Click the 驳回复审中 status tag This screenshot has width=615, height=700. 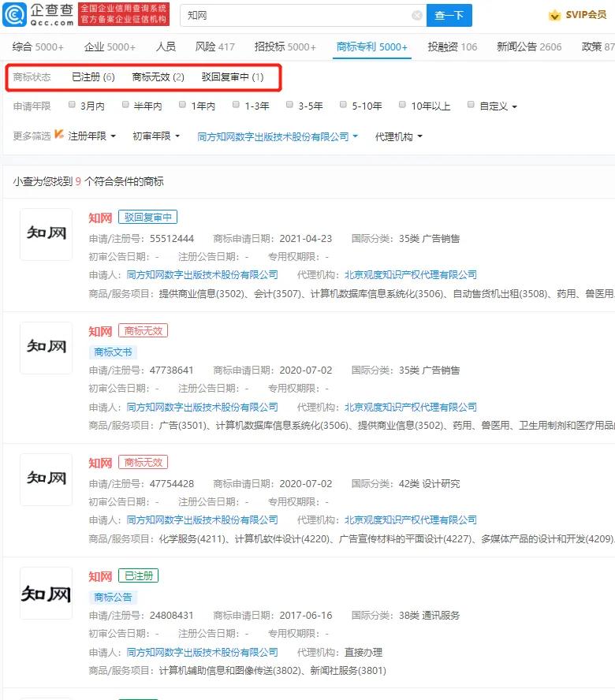pos(147,217)
